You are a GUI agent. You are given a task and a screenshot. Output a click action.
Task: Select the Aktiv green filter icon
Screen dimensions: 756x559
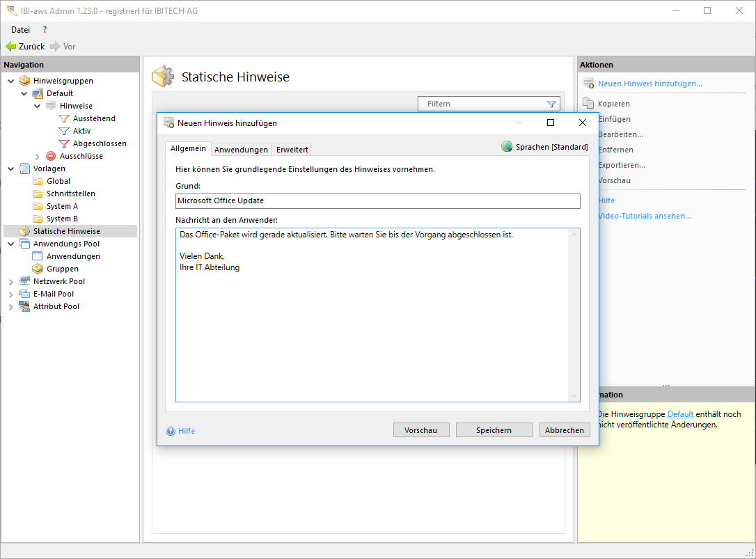(64, 131)
